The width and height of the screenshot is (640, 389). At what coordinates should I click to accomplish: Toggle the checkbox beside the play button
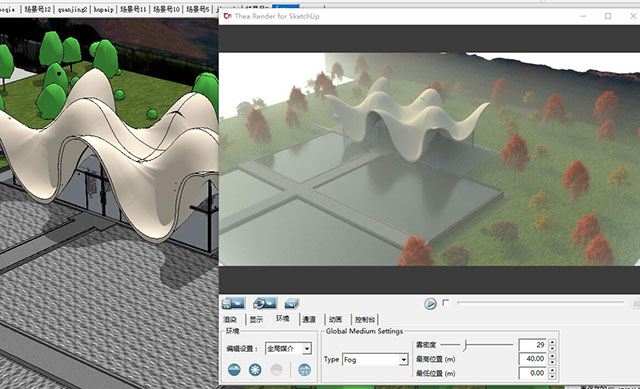tap(445, 302)
